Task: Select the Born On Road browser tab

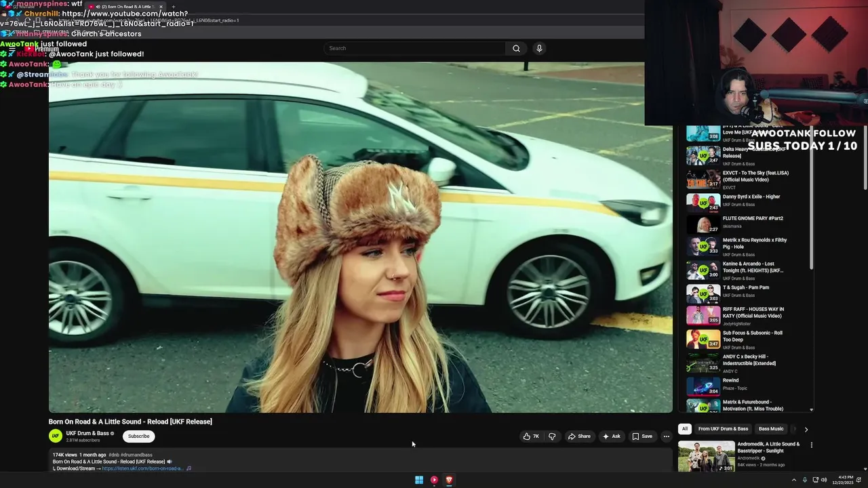Action: tap(125, 7)
